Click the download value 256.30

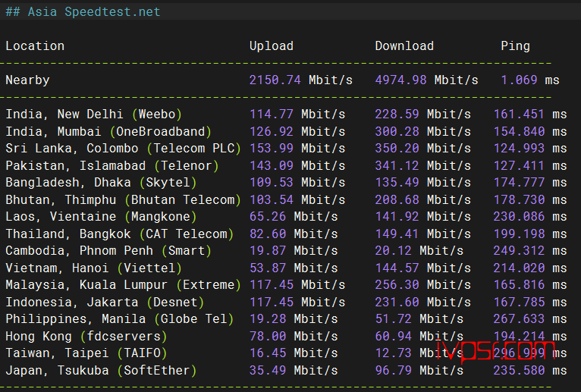pos(397,285)
